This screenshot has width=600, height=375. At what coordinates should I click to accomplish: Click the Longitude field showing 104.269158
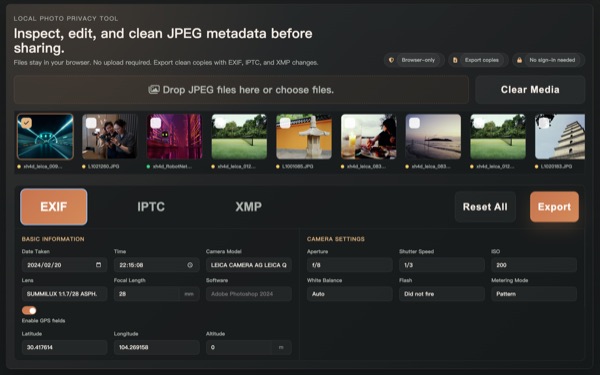157,347
